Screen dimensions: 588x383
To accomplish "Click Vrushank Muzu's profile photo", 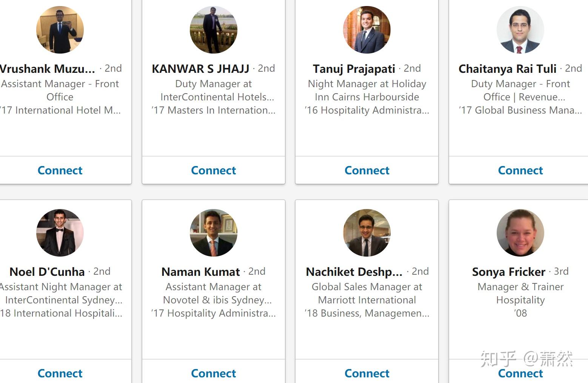I will click(x=60, y=30).
